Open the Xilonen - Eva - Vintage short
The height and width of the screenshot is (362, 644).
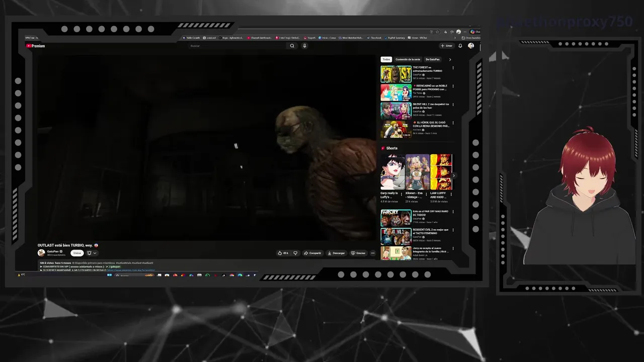point(417,172)
